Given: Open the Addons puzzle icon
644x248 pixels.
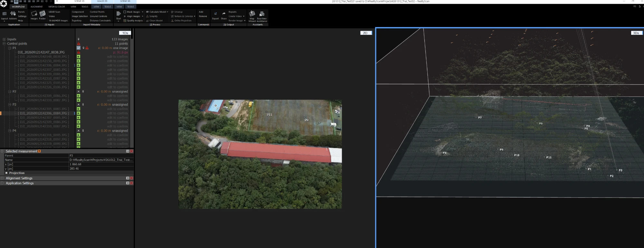Looking at the screenshot, I should click(x=13, y=14).
